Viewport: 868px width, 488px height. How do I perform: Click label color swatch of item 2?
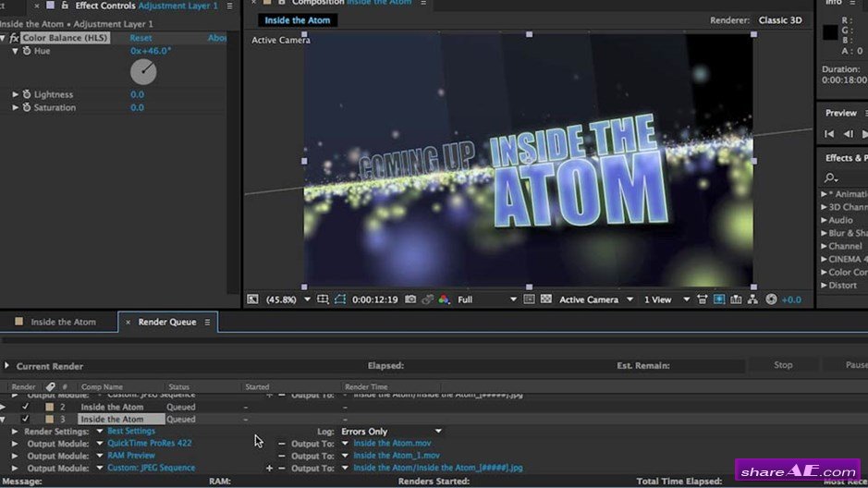click(x=49, y=407)
